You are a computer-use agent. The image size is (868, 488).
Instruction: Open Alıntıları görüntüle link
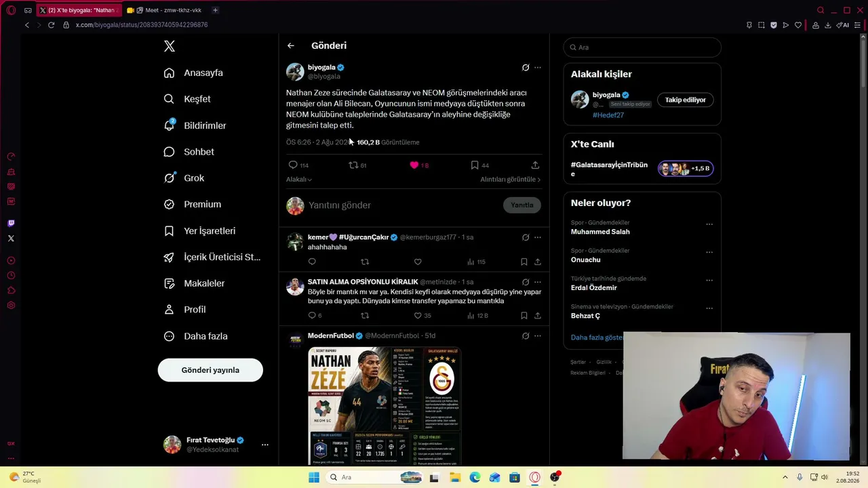coord(511,180)
